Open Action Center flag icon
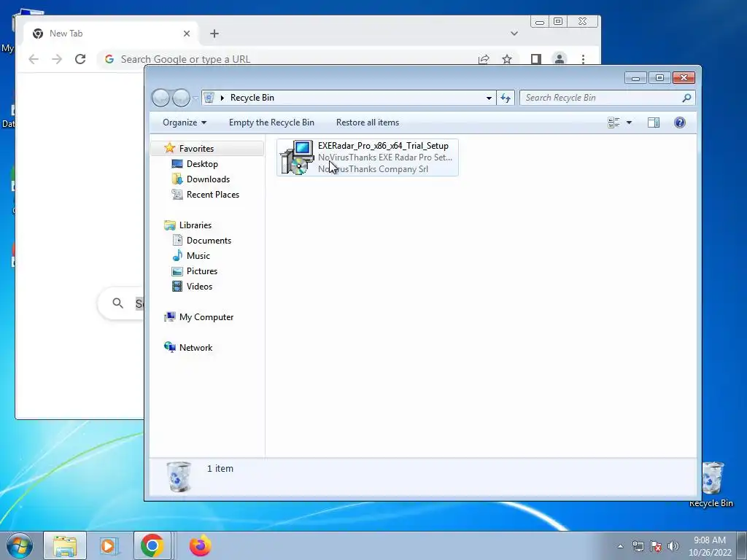The height and width of the screenshot is (560, 747). [x=656, y=546]
